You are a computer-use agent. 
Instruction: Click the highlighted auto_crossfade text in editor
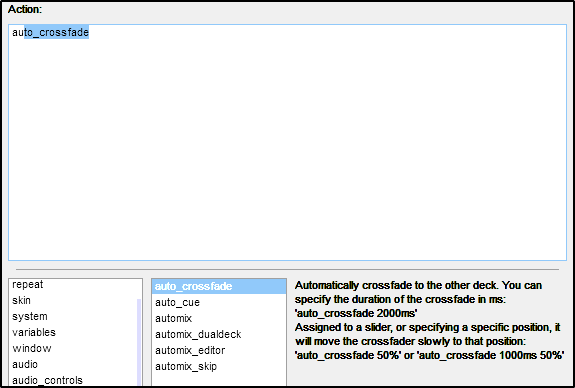(56, 32)
